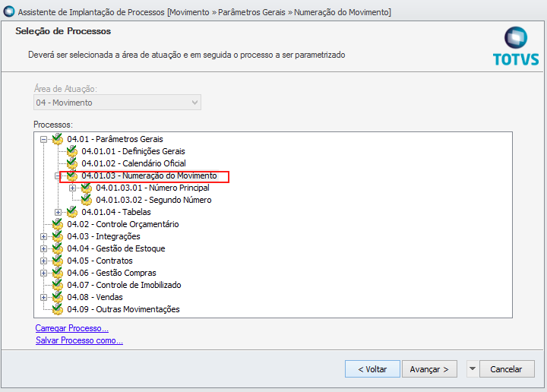Click the icon beside 04.06 Gestão Compras
The width and height of the screenshot is (547, 392).
point(58,273)
